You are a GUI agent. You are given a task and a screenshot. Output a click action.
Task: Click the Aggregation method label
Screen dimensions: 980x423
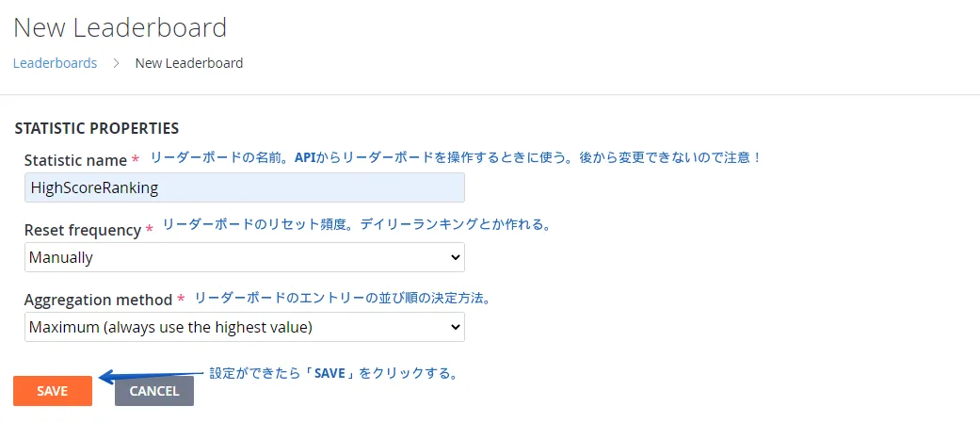tap(98, 300)
